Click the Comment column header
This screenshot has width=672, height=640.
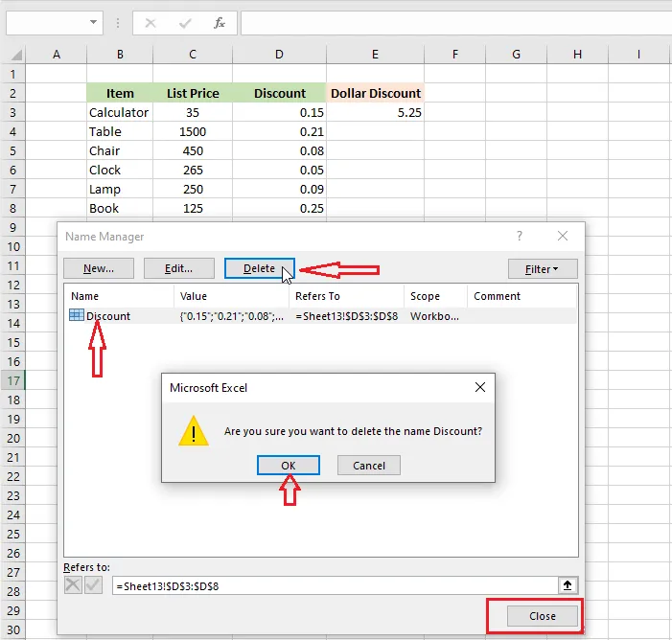click(521, 296)
